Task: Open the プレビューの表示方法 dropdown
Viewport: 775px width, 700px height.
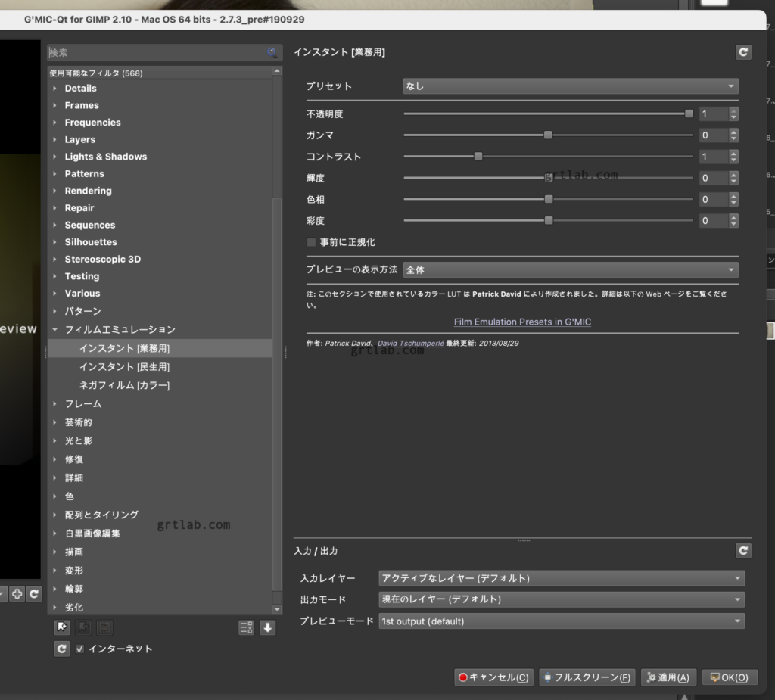Action: point(571,269)
